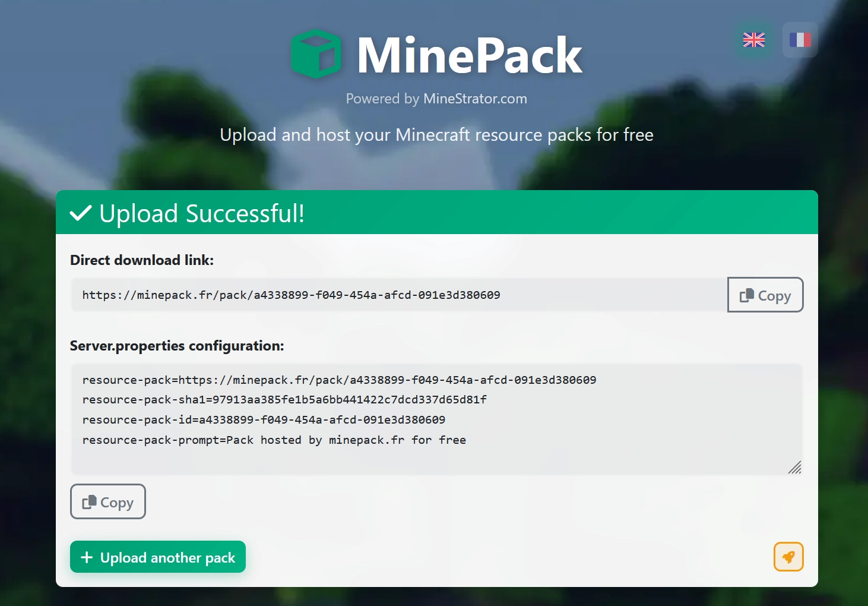Click the resource-pack=https line in config box
The image size is (868, 606).
[338, 380]
